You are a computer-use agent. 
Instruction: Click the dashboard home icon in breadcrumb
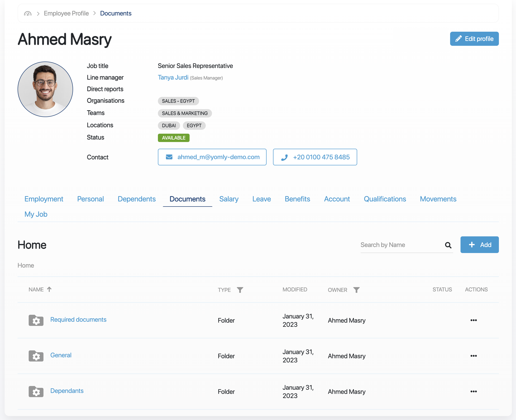click(28, 14)
